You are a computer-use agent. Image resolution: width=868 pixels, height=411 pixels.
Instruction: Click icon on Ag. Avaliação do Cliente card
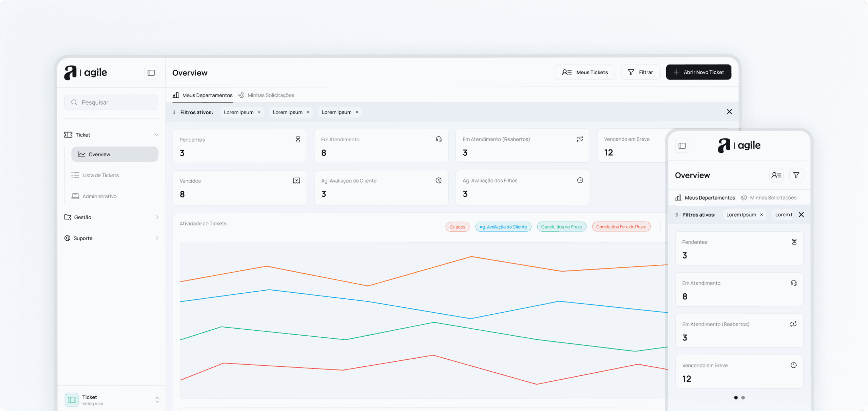(x=439, y=180)
